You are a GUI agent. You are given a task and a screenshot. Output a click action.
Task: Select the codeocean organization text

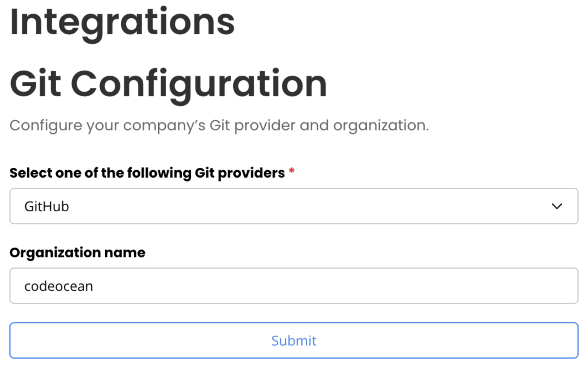pyautogui.click(x=59, y=286)
